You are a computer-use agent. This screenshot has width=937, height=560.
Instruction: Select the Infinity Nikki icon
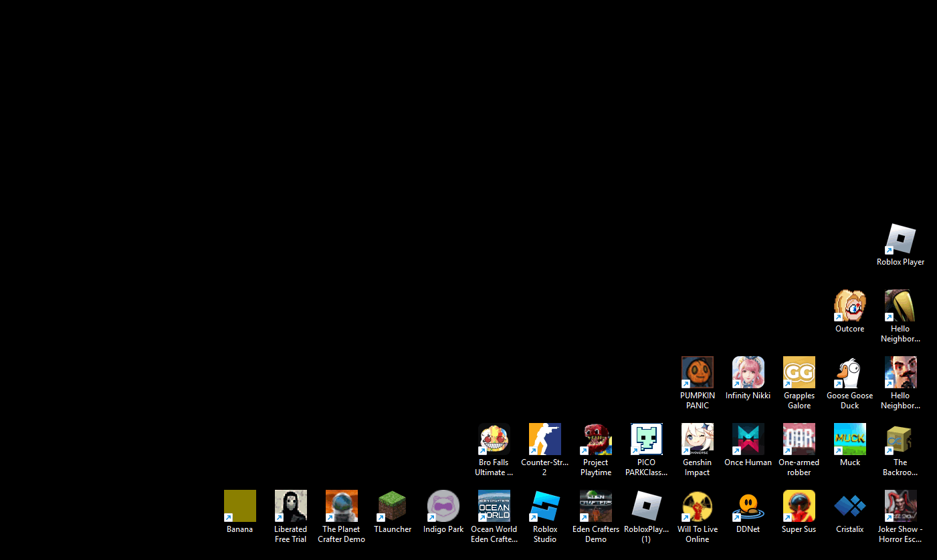click(748, 372)
